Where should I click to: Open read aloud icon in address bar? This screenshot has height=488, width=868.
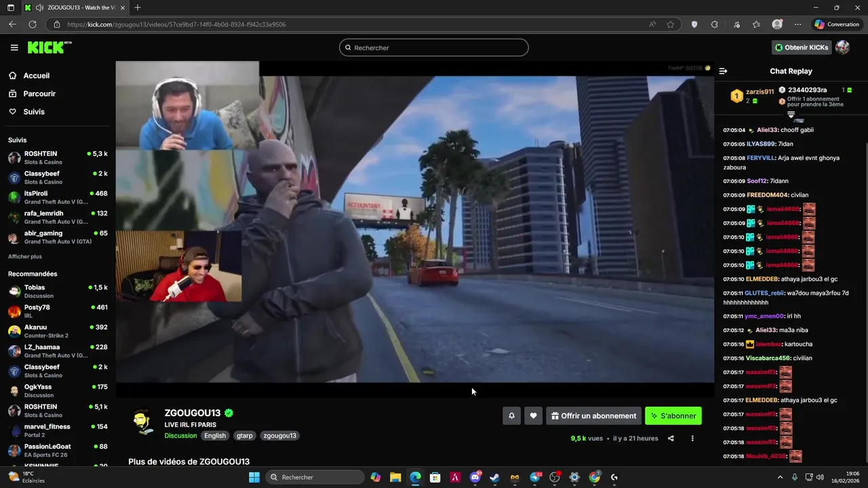pyautogui.click(x=652, y=24)
